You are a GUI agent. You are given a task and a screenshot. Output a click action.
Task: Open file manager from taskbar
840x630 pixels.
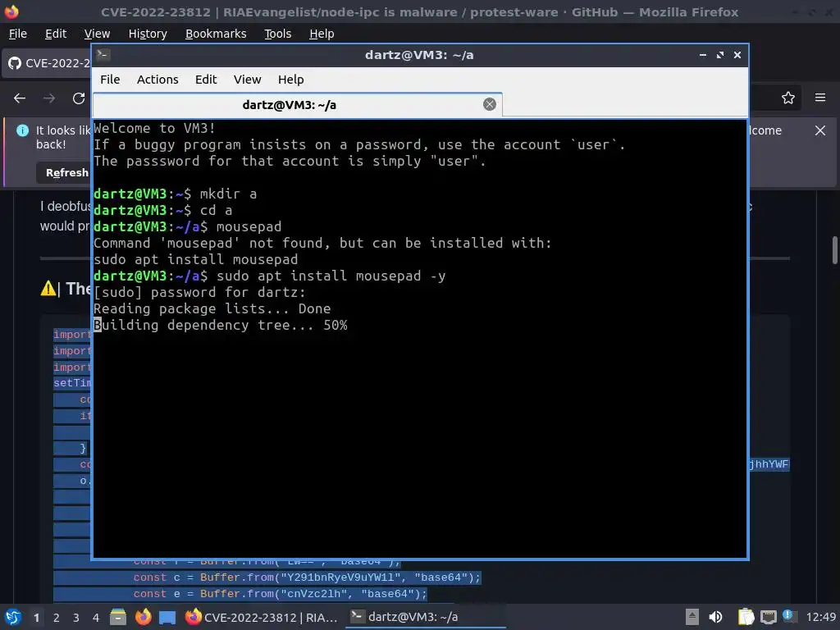pyautogui.click(x=118, y=617)
